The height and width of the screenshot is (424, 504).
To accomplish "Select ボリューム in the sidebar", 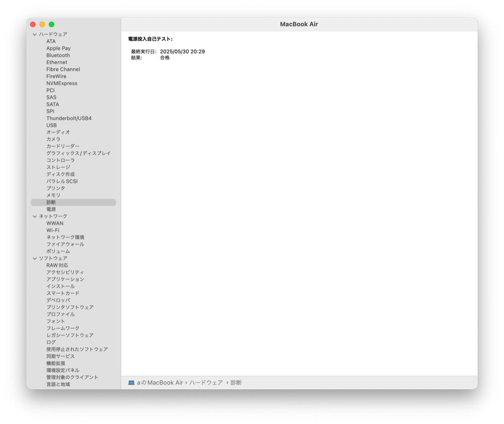I will tap(58, 251).
